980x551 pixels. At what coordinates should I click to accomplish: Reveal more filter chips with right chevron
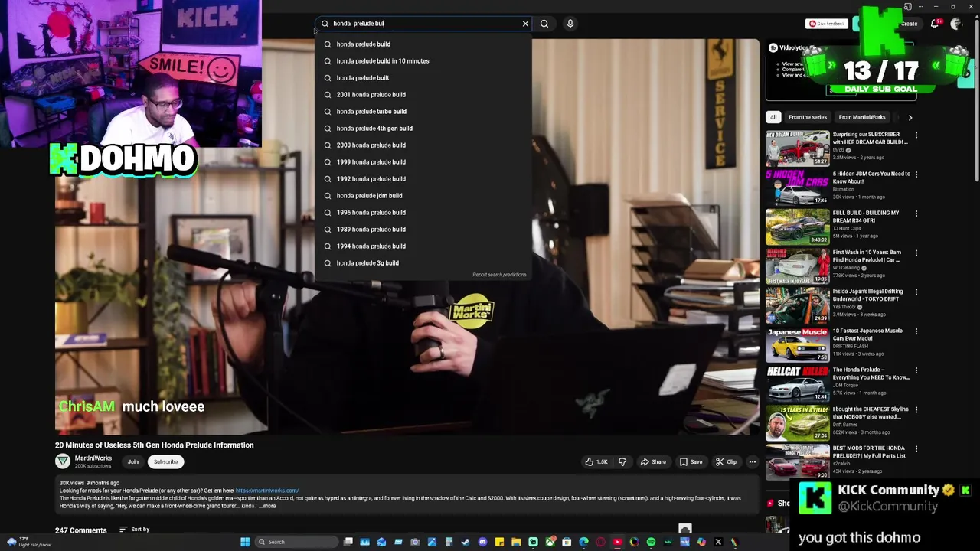point(910,117)
